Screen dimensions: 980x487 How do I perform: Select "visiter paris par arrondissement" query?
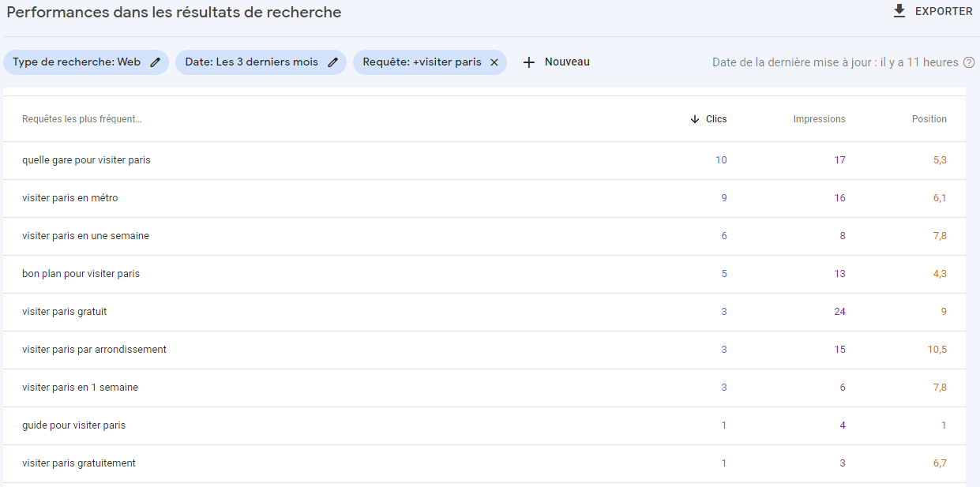94,350
